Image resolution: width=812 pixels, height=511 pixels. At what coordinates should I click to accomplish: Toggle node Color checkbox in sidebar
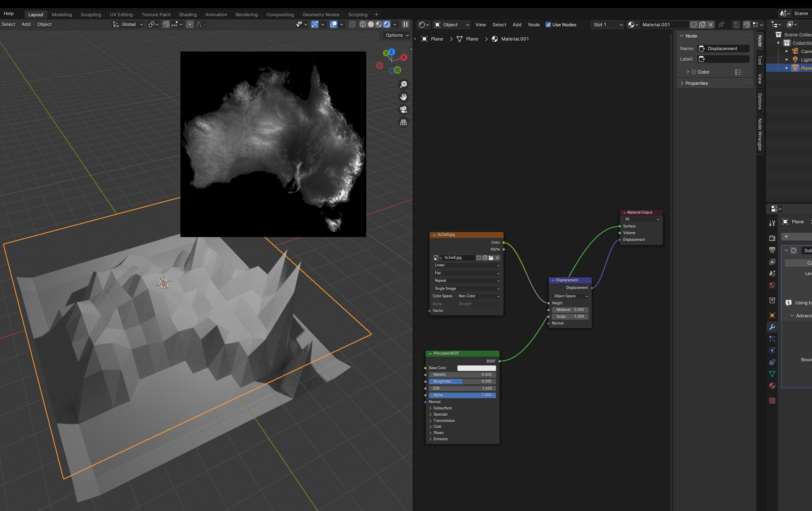[694, 72]
